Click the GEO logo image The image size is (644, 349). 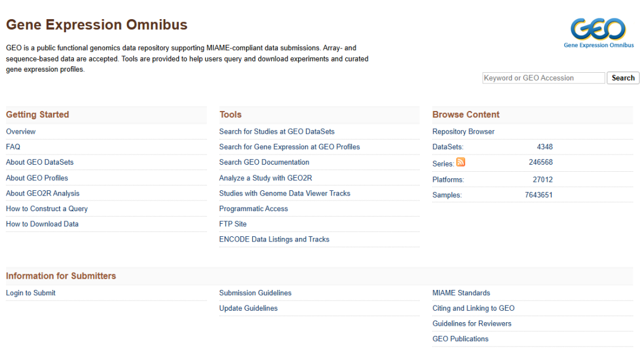[x=599, y=33]
